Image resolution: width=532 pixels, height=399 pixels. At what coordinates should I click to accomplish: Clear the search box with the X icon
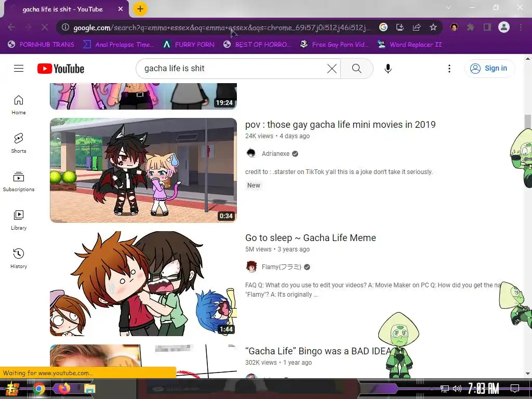click(332, 69)
